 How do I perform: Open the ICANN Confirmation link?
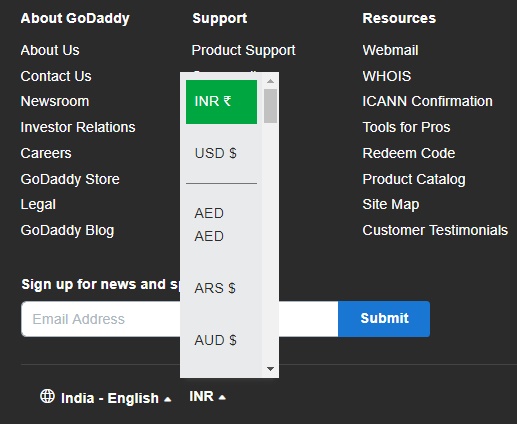pyautogui.click(x=428, y=101)
